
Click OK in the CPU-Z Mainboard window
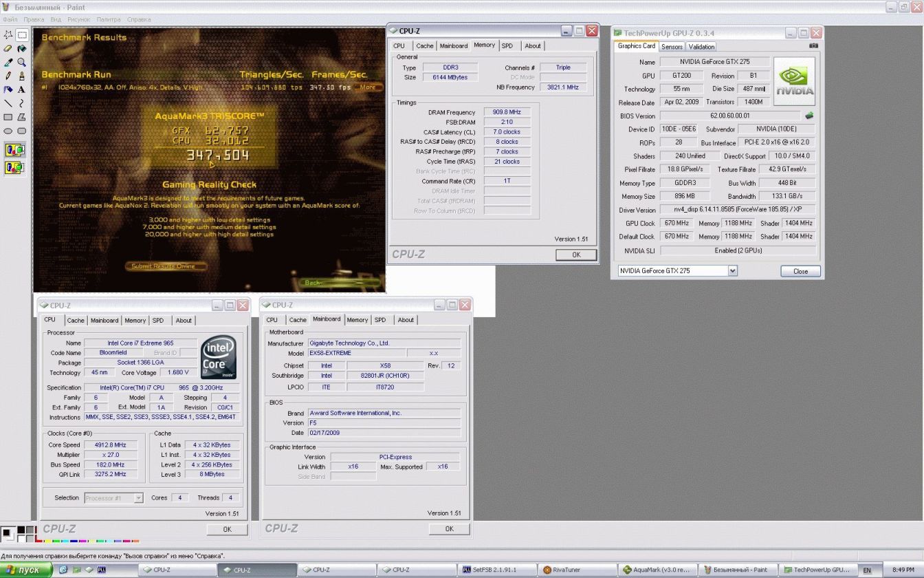pos(449,528)
